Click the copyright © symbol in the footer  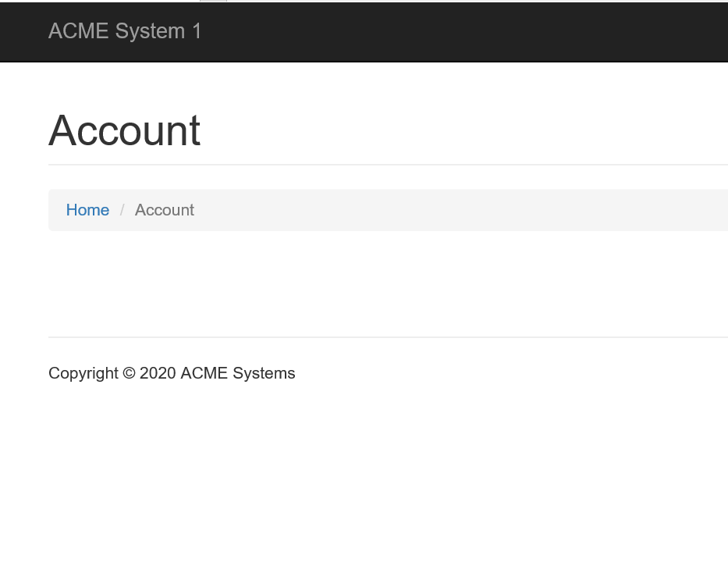click(129, 373)
